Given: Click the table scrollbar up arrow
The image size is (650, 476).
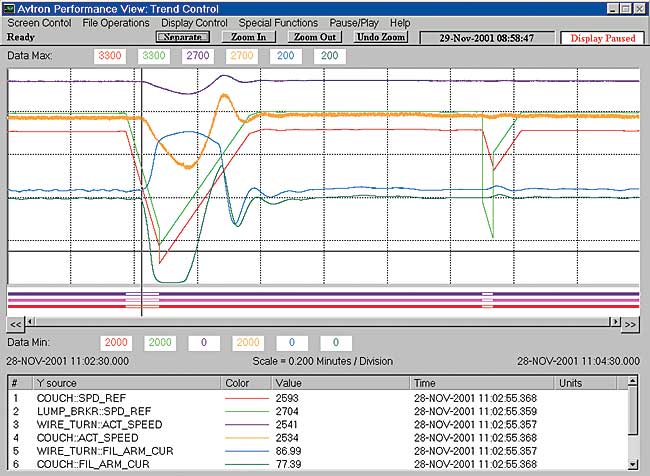Looking at the screenshot, I should tap(633, 381).
